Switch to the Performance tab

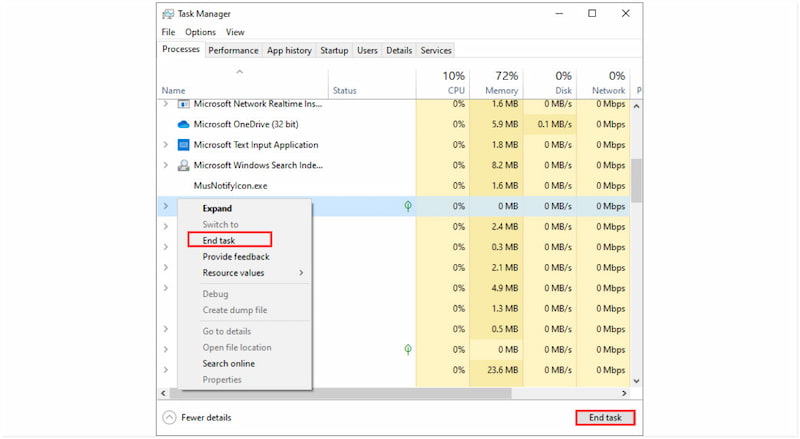tap(233, 50)
